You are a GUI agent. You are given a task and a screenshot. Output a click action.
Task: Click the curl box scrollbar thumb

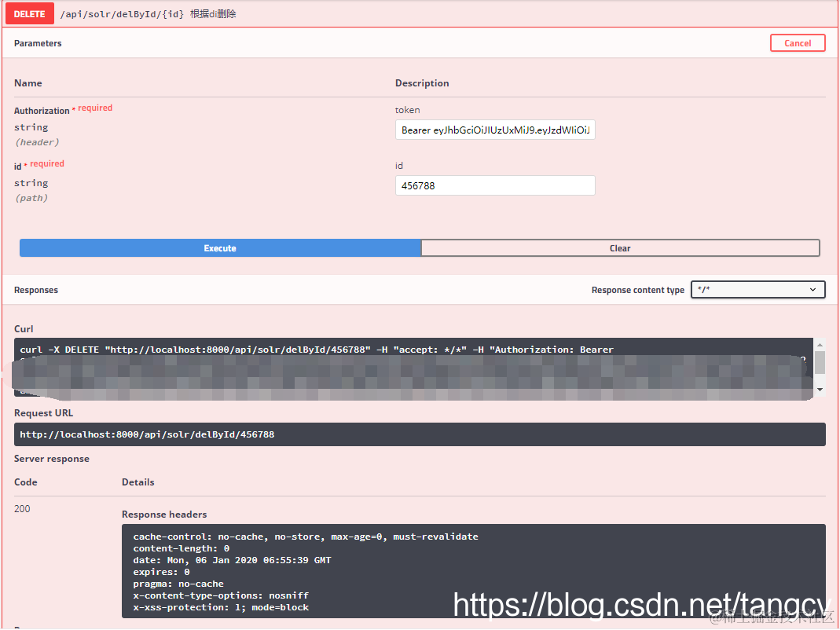click(820, 362)
